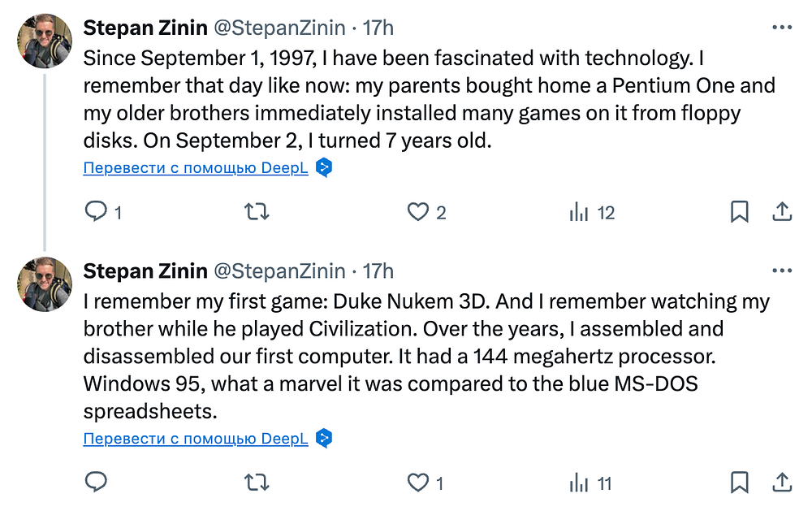The image size is (812, 511).
Task: Share the first tweet
Action: [781, 213]
